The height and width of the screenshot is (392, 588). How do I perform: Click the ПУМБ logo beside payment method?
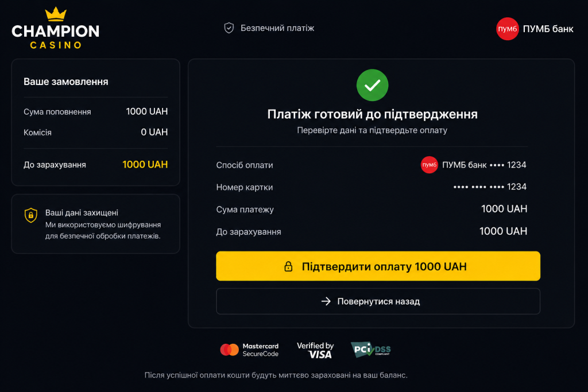pos(429,165)
